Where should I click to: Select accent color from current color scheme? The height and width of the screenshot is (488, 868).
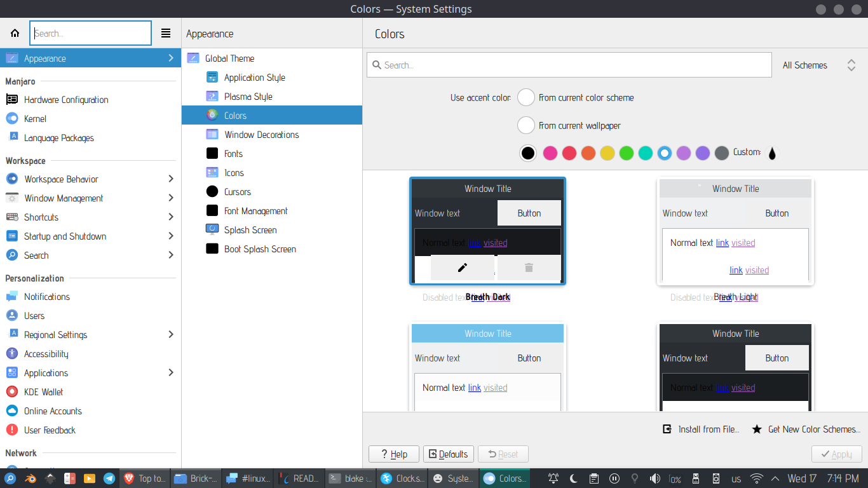pyautogui.click(x=526, y=98)
